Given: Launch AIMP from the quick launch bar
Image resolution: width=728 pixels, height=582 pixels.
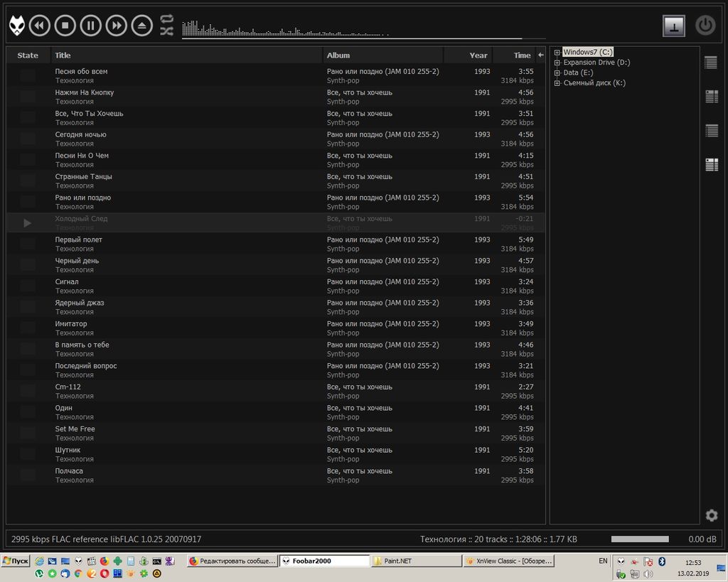Looking at the screenshot, I should 157,573.
